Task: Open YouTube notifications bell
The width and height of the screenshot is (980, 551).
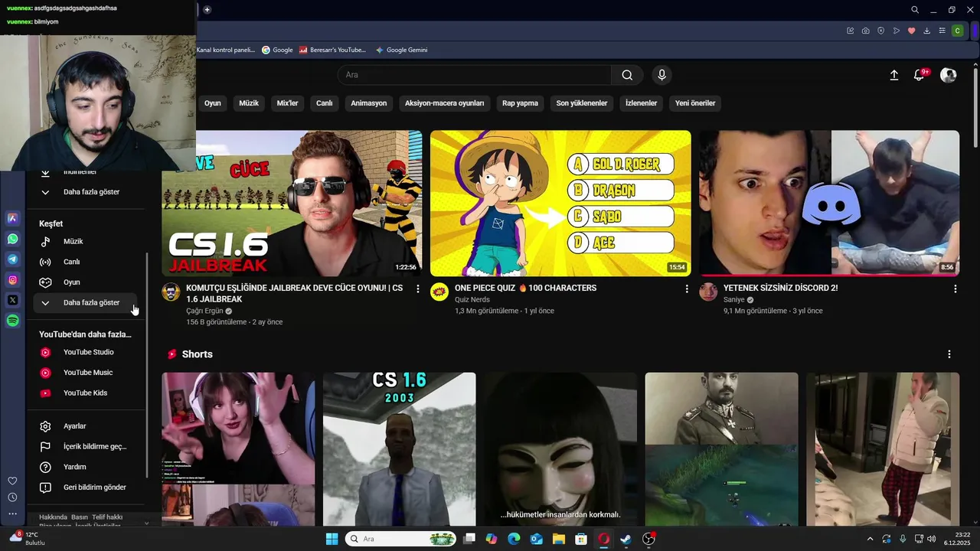Action: pyautogui.click(x=919, y=75)
